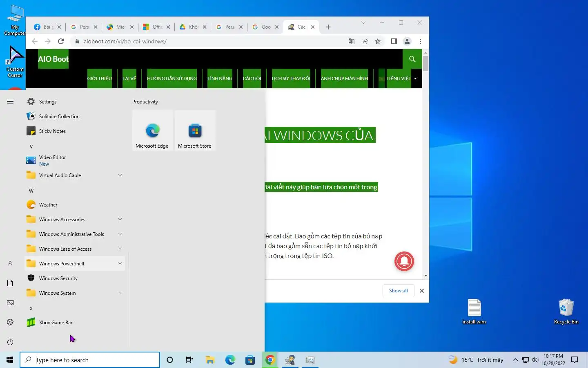
Task: Close the downloads bar
Action: click(x=422, y=291)
